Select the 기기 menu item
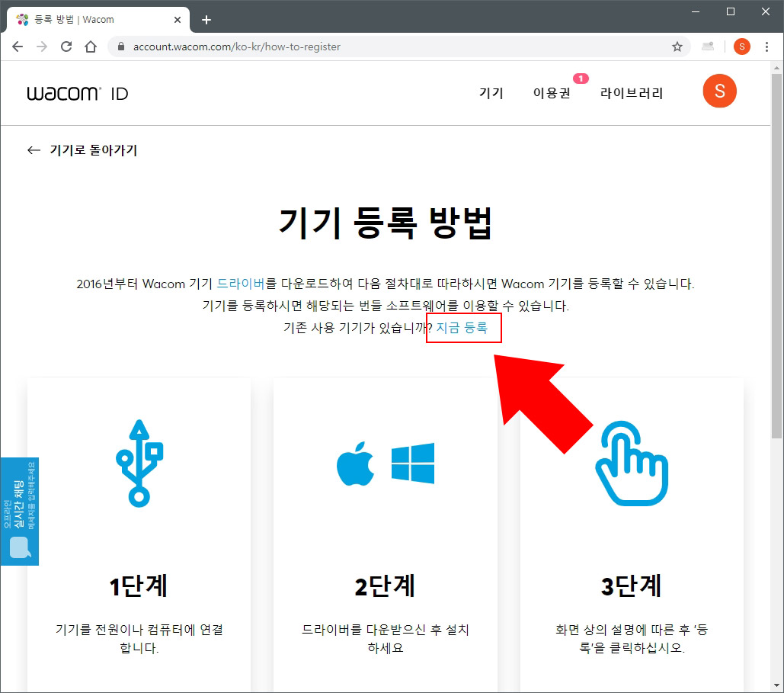Image resolution: width=784 pixels, height=693 pixels. (x=490, y=92)
